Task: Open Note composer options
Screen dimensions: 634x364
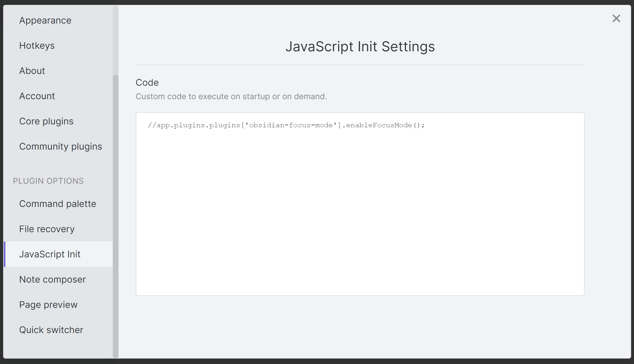Action: coord(53,279)
